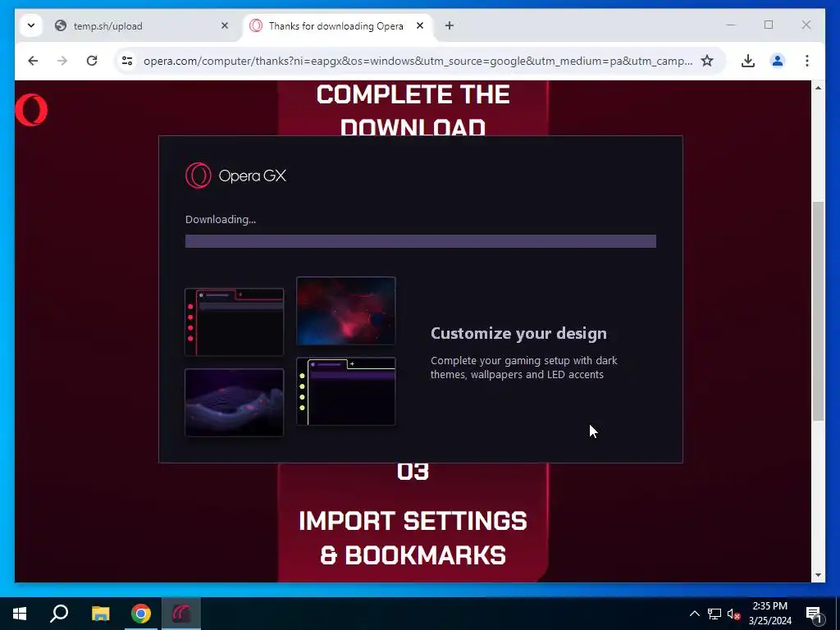Open Chrome three-dot menu
840x630 pixels.
point(807,61)
